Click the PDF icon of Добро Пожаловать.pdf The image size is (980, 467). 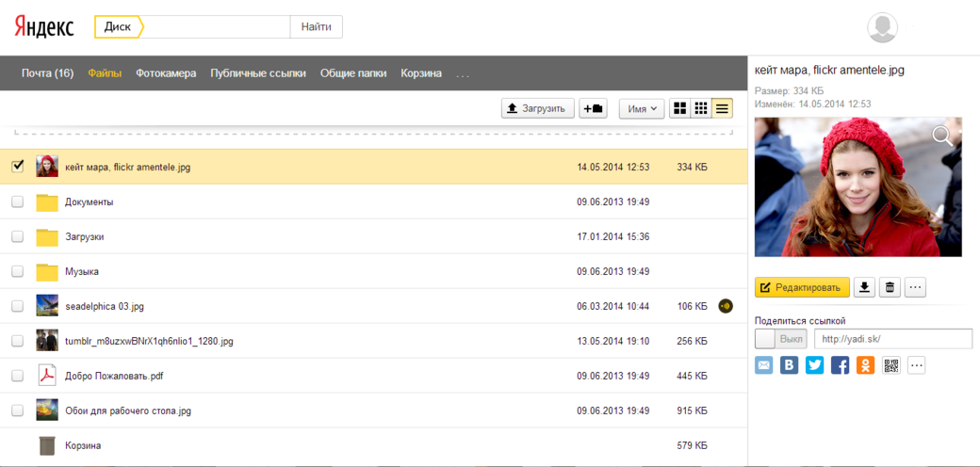[47, 376]
